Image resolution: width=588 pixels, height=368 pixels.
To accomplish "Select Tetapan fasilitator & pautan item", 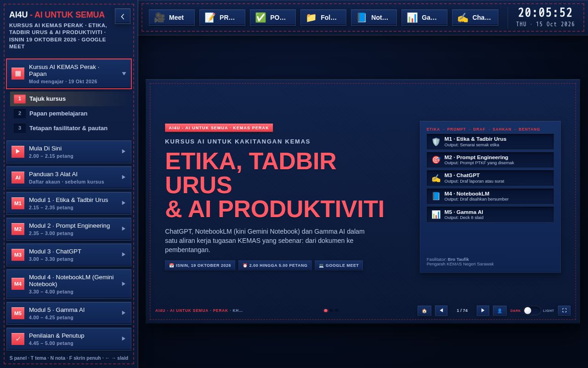I will coord(69,128).
